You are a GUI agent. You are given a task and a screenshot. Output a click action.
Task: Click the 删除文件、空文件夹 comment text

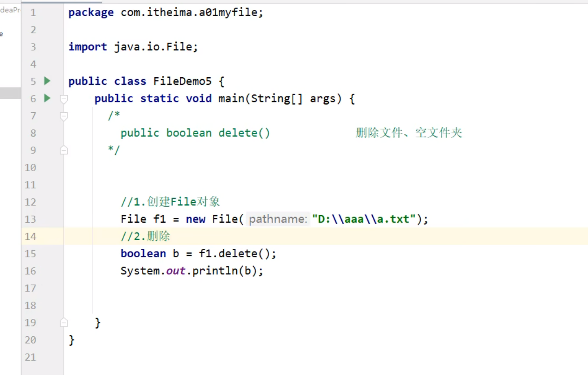(409, 133)
